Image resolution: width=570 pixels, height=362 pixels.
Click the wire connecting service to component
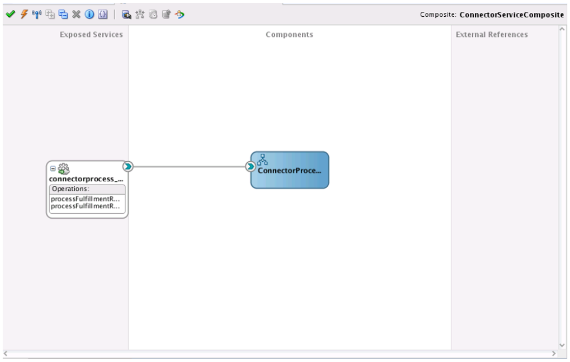tap(189, 167)
